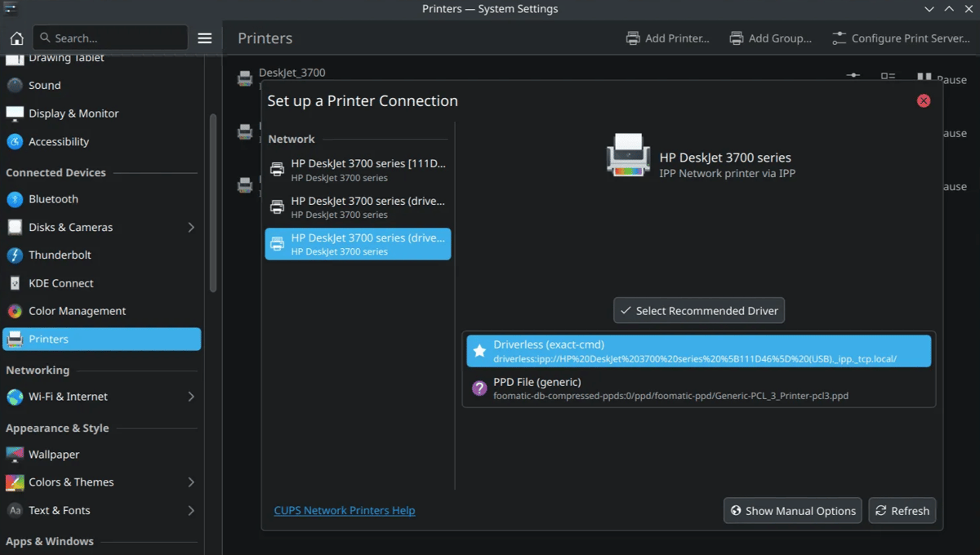Viewport: 980px width, 555px height.
Task: Click the purple question mark PPD icon
Action: pyautogui.click(x=479, y=388)
